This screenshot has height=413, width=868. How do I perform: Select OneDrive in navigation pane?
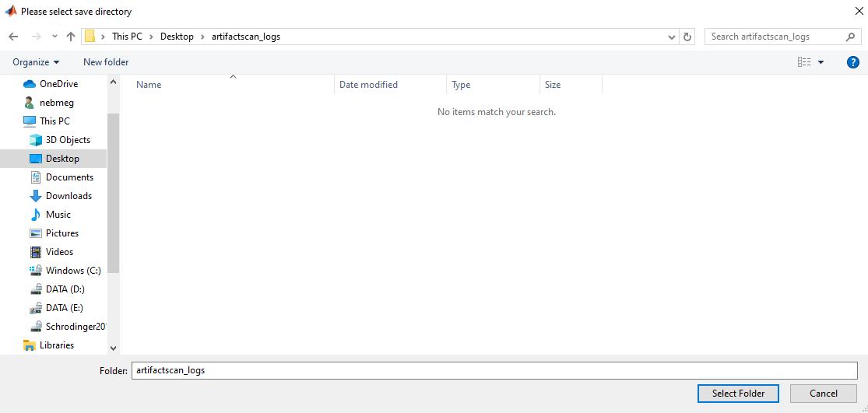point(58,84)
